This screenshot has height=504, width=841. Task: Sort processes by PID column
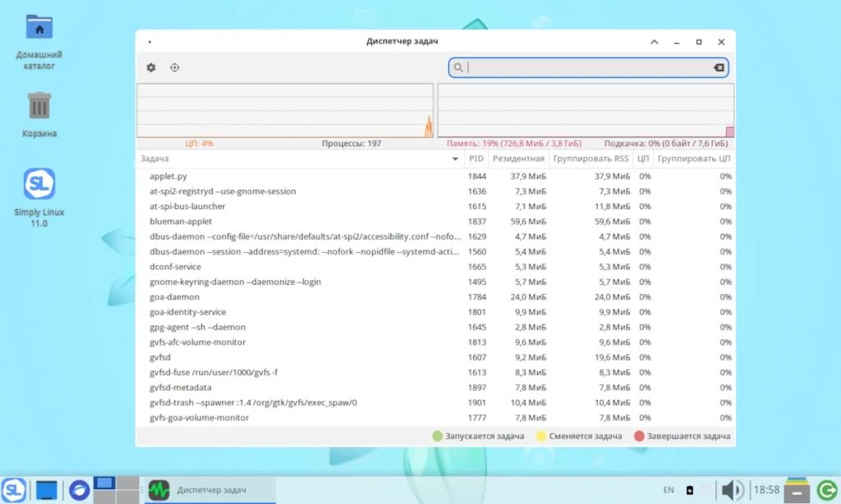tap(476, 158)
